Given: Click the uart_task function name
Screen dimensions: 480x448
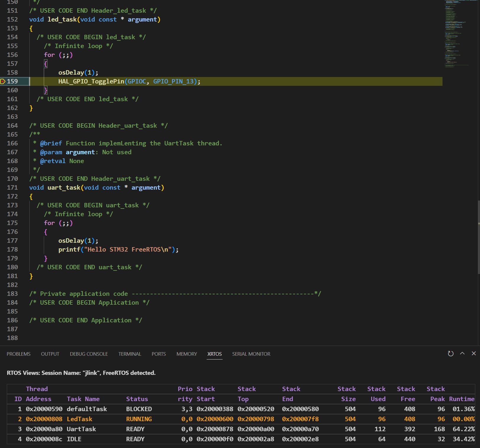Looking at the screenshot, I should (x=64, y=188).
